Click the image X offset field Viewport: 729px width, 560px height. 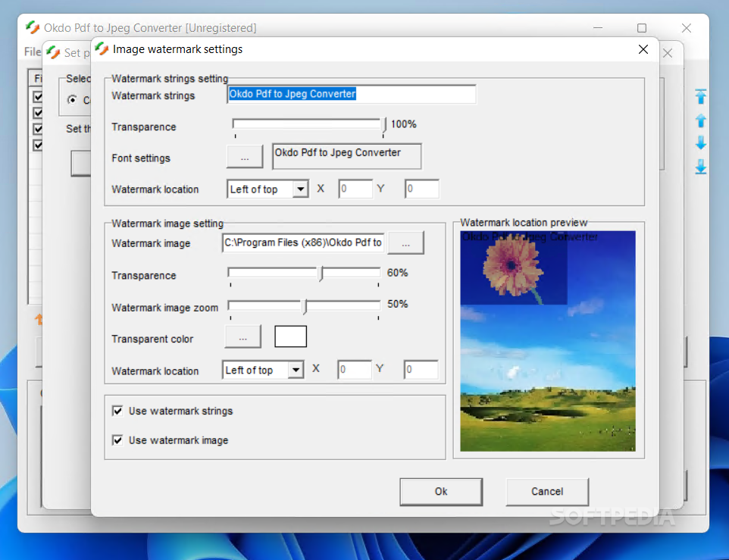[x=355, y=370]
